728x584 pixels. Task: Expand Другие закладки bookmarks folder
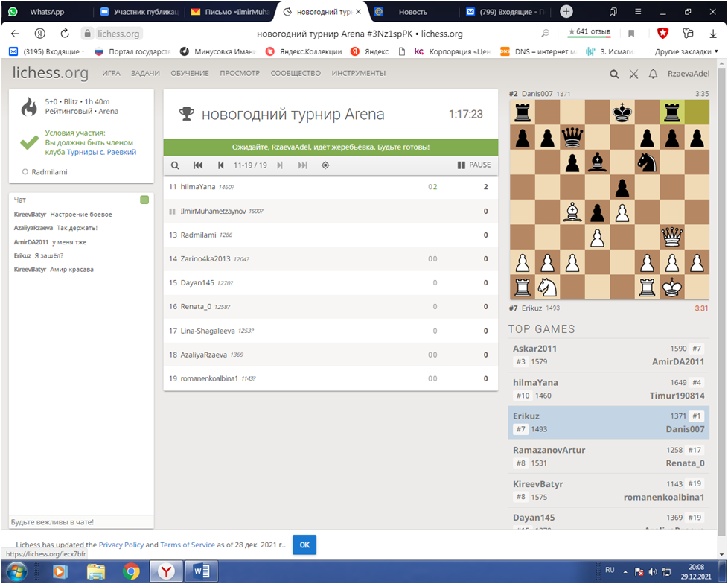(682, 51)
